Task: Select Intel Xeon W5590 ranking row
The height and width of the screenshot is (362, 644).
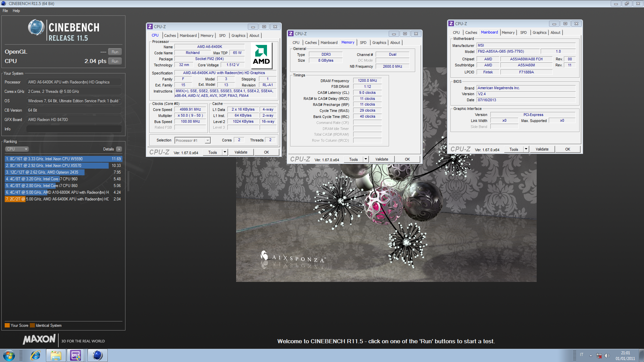Action: click(63, 159)
